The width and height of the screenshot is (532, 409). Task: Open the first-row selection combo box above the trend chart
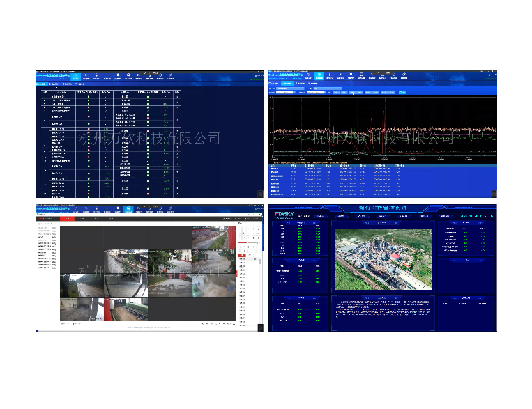pos(289,88)
